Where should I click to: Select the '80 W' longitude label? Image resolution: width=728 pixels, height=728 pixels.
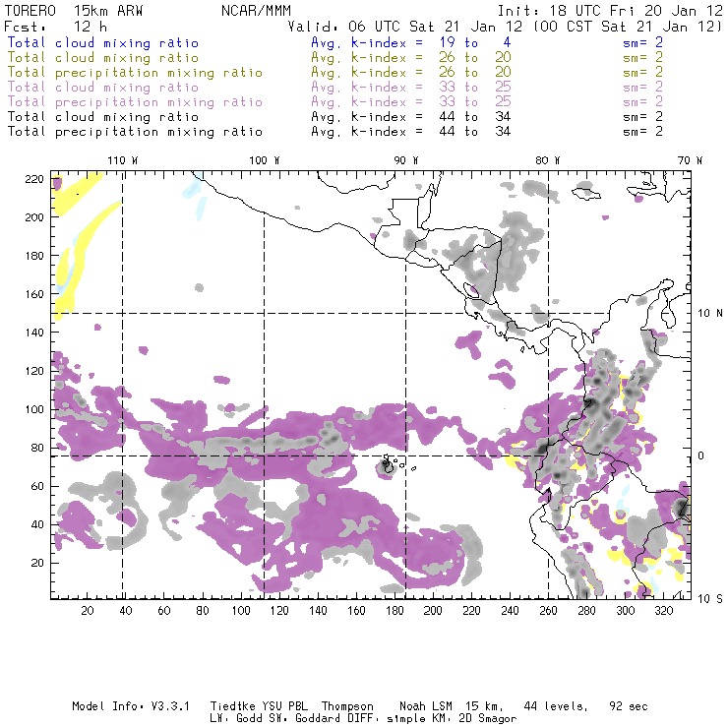click(547, 160)
